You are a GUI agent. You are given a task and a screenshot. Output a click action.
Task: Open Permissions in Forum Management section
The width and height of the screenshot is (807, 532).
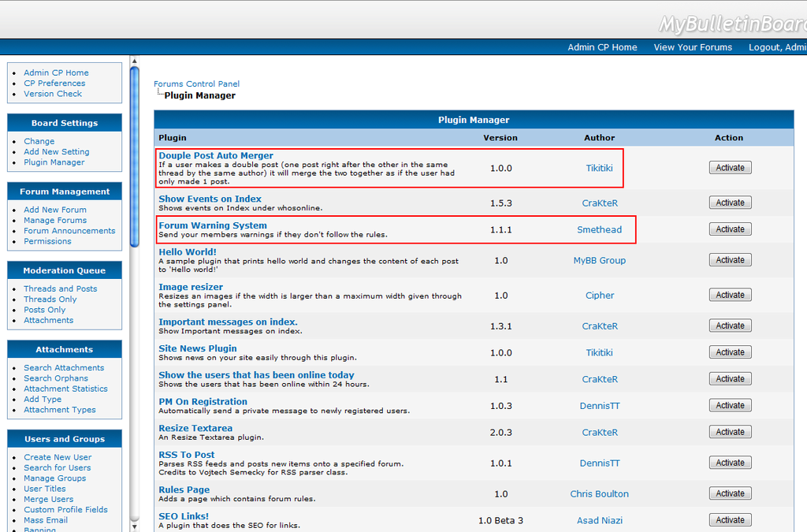point(47,240)
